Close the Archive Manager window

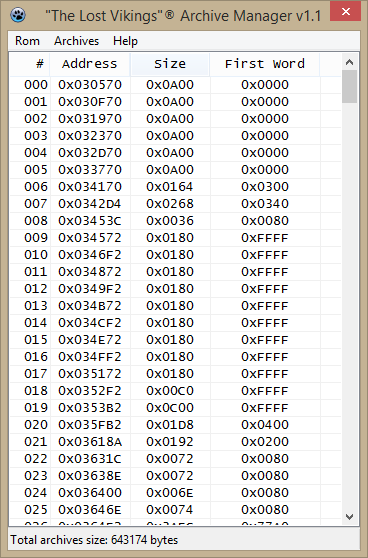pyautogui.click(x=346, y=11)
